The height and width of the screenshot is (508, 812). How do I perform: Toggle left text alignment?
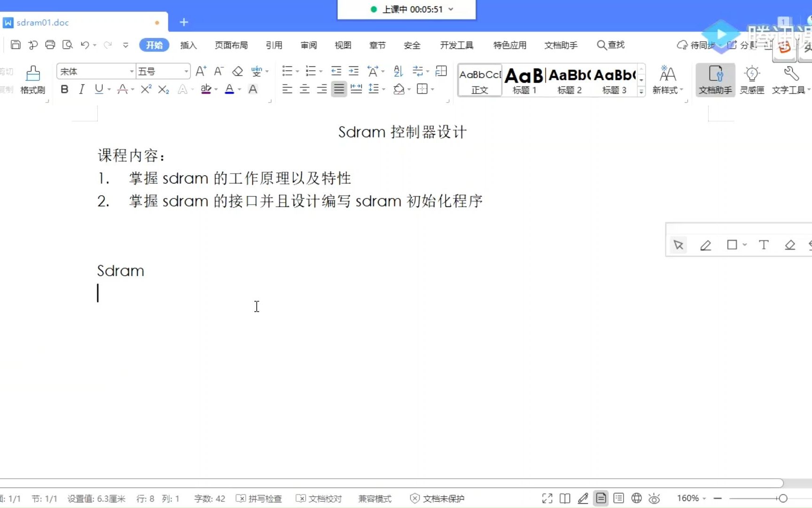(x=287, y=89)
